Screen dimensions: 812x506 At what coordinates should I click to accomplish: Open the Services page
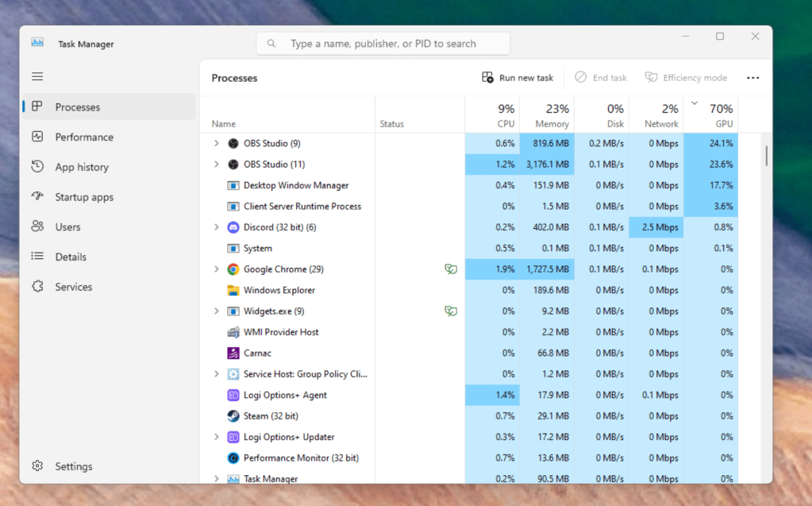click(110, 287)
